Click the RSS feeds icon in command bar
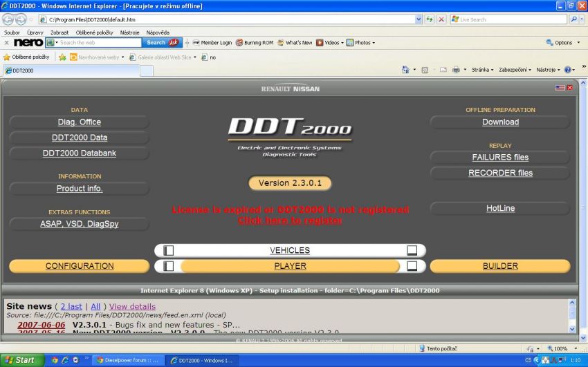Image resolution: width=588 pixels, height=367 pixels. click(x=425, y=70)
